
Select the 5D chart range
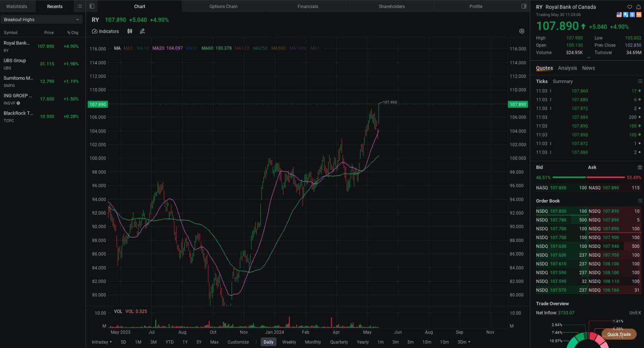pyautogui.click(x=124, y=342)
